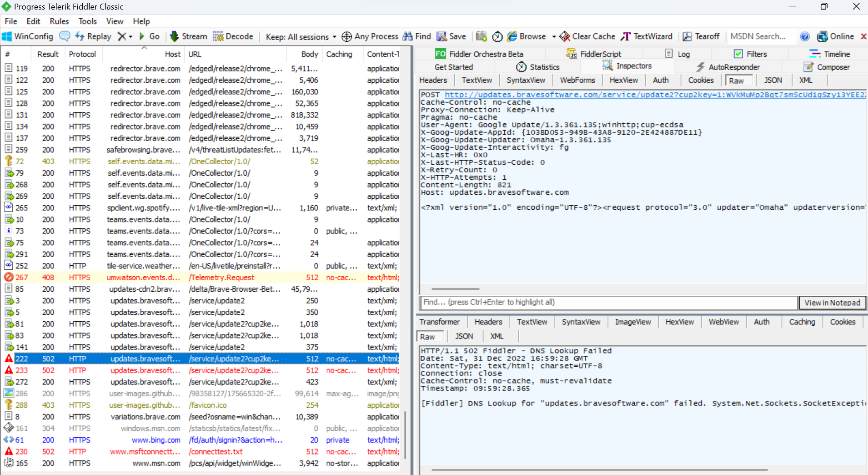The height and width of the screenshot is (475, 868).
Task: Uncheck the Filters checkbox
Action: click(738, 54)
